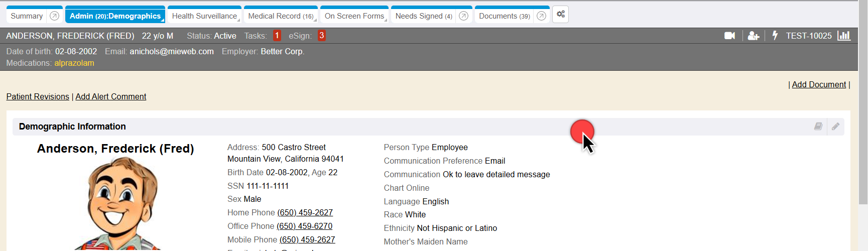Click the book icon in Demographic Information header
This screenshot has width=868, height=251.
pos(818,127)
